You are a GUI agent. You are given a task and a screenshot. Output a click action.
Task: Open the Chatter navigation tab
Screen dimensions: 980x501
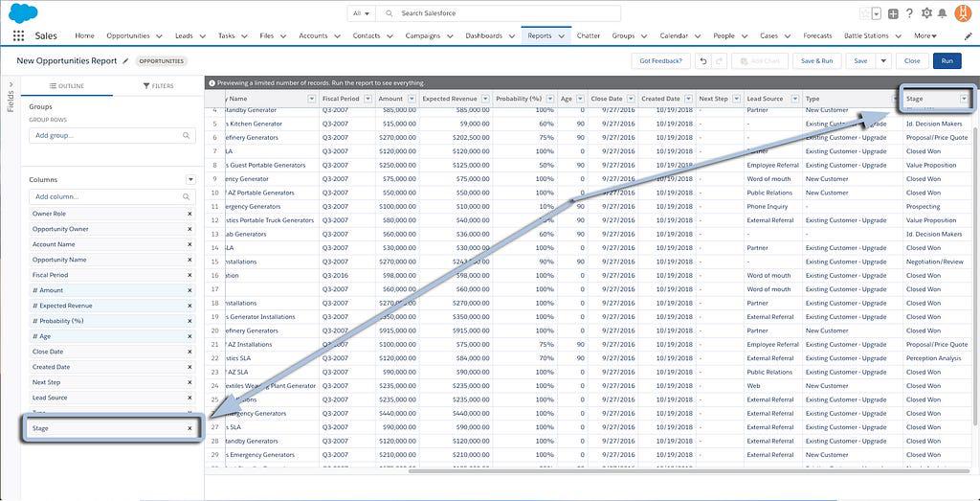[589, 36]
